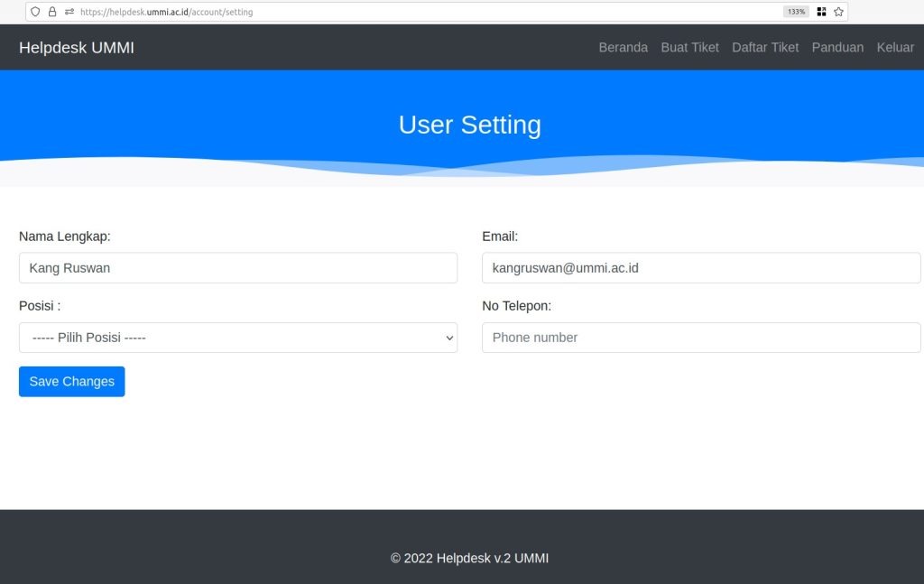924x584 pixels.
Task: Open Buat Tiket menu item
Action: pyautogui.click(x=689, y=47)
